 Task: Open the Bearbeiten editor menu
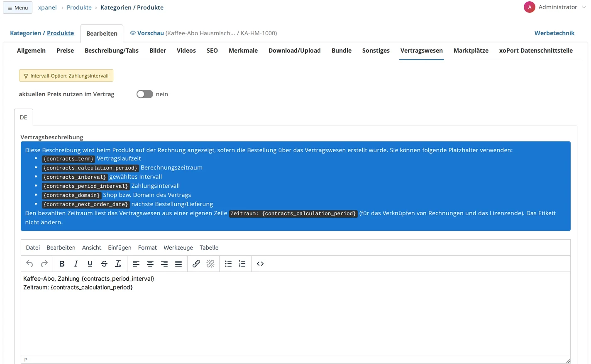tap(61, 248)
